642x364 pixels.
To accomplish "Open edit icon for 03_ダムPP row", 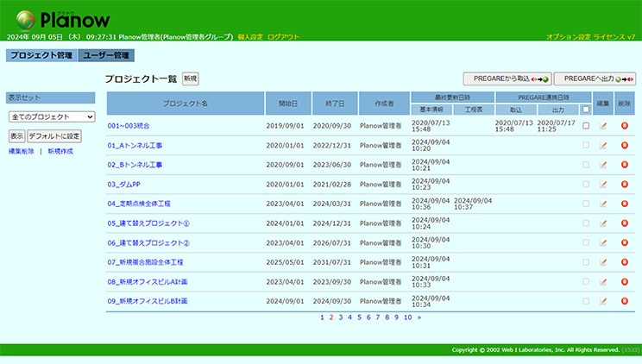I will pyautogui.click(x=603, y=184).
